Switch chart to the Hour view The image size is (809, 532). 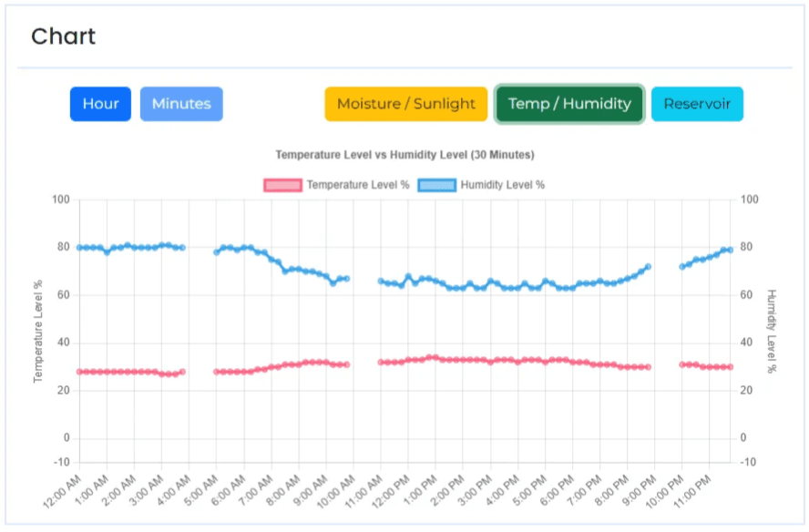pos(100,104)
